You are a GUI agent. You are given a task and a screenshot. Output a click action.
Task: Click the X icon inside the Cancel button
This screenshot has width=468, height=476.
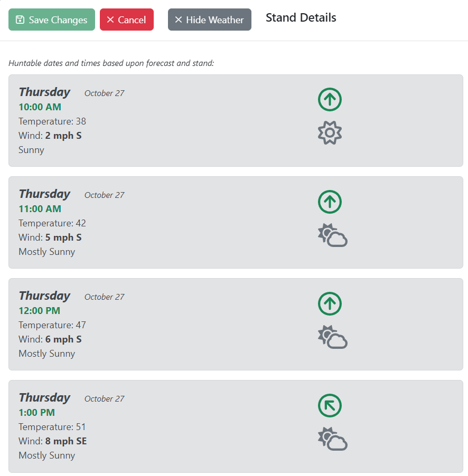click(x=110, y=20)
